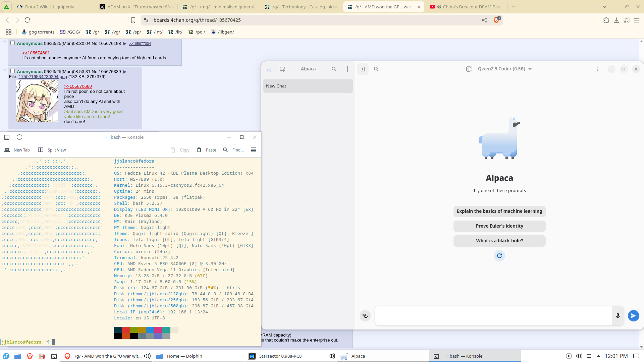This screenshot has height=362, width=644.
Task: Click the sidebar collapse icon in Alpaca
Action: 363,69
